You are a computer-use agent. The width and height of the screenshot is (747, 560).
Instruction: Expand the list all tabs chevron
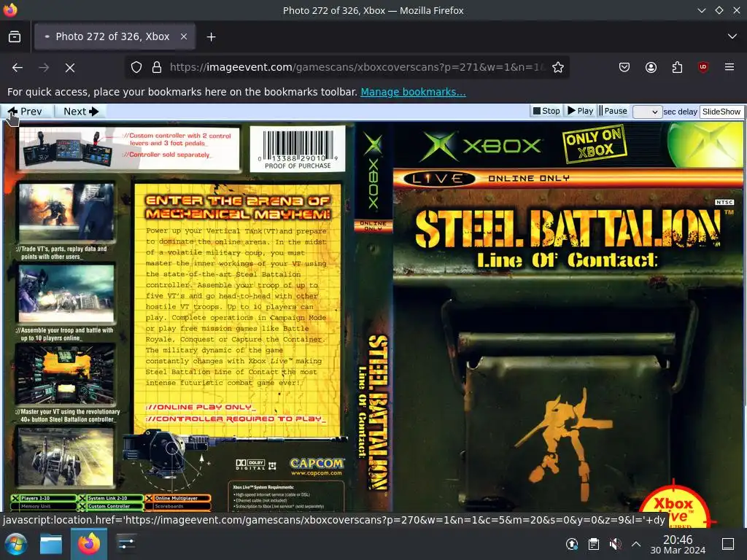coord(732,36)
